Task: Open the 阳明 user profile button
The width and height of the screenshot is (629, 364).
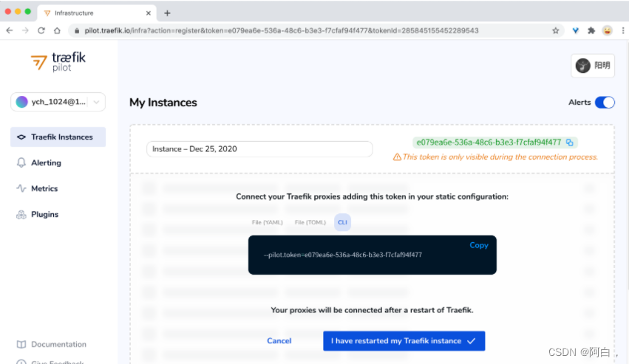Action: 593,66
